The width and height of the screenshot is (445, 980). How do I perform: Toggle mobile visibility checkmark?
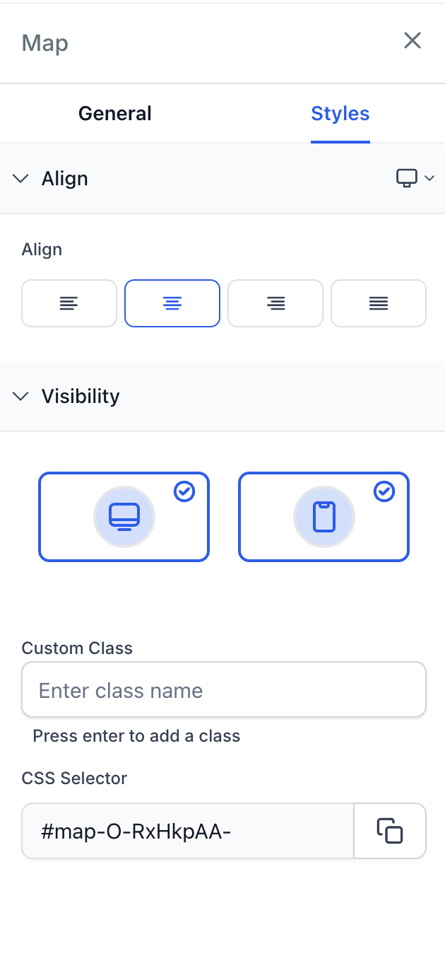pyautogui.click(x=384, y=491)
